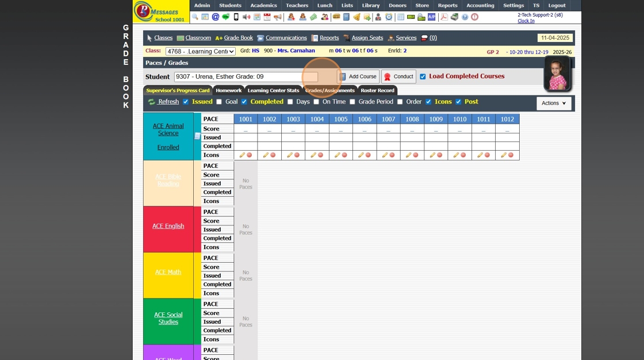Click the hamburger lunch toolbar icon
The height and width of the screenshot is (360, 644).
tap(336, 17)
